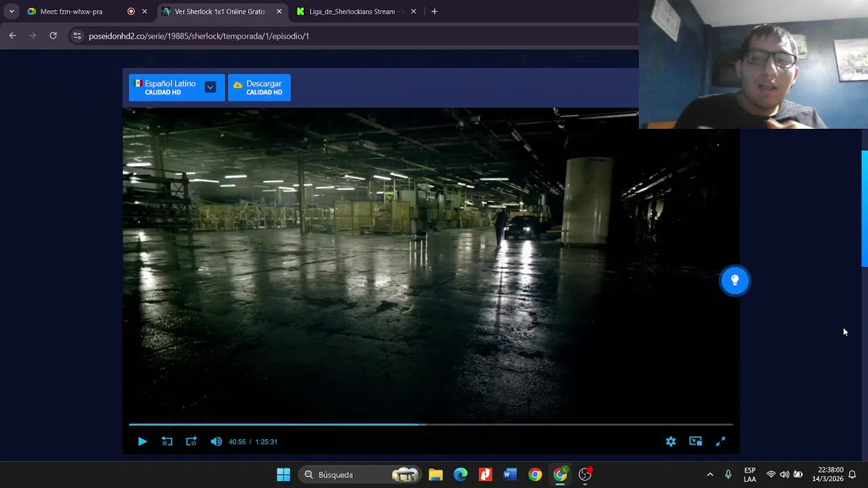Click the Meet tab recording indicator
The image size is (868, 488).
point(131,12)
